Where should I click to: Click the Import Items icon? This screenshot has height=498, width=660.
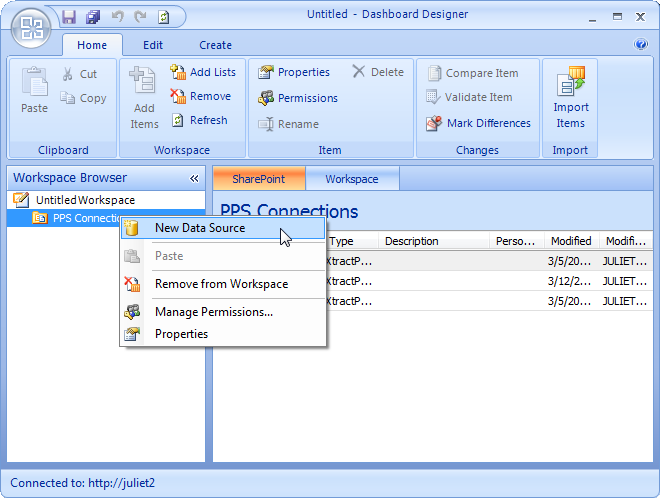point(571,81)
